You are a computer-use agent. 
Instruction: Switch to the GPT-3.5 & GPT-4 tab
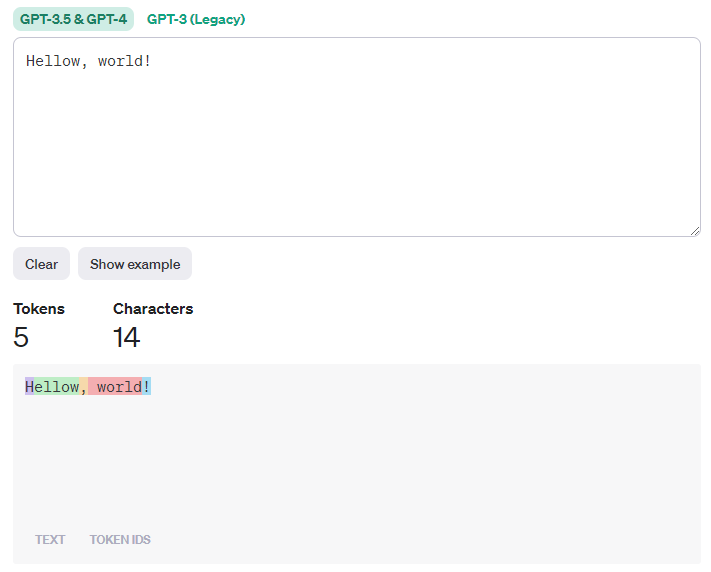73,19
